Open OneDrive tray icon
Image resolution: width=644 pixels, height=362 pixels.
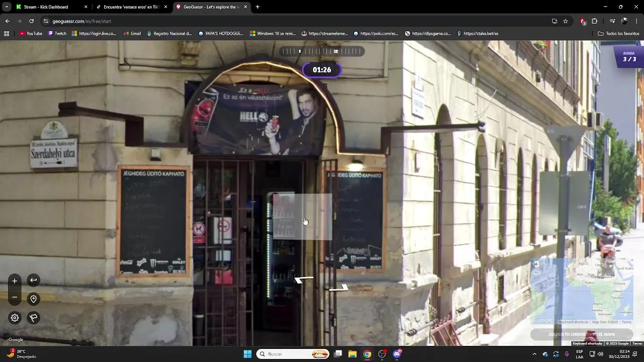pos(545,354)
